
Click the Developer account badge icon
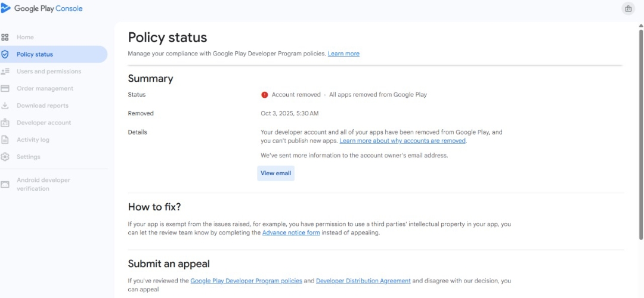pos(5,123)
